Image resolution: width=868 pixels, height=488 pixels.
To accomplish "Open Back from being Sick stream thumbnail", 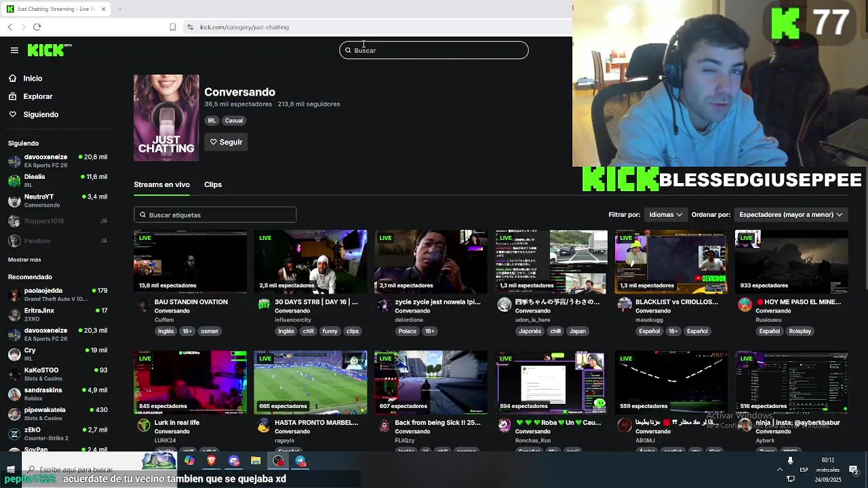I will click(431, 382).
